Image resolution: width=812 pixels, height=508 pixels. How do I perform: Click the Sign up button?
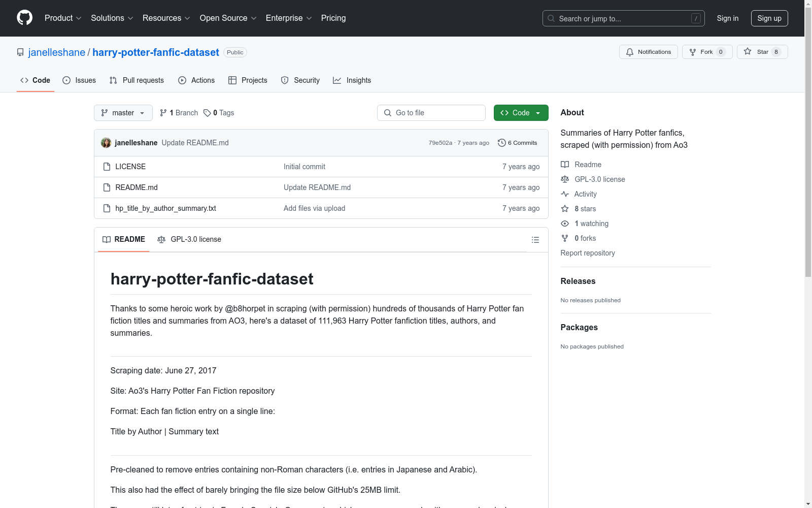(769, 18)
